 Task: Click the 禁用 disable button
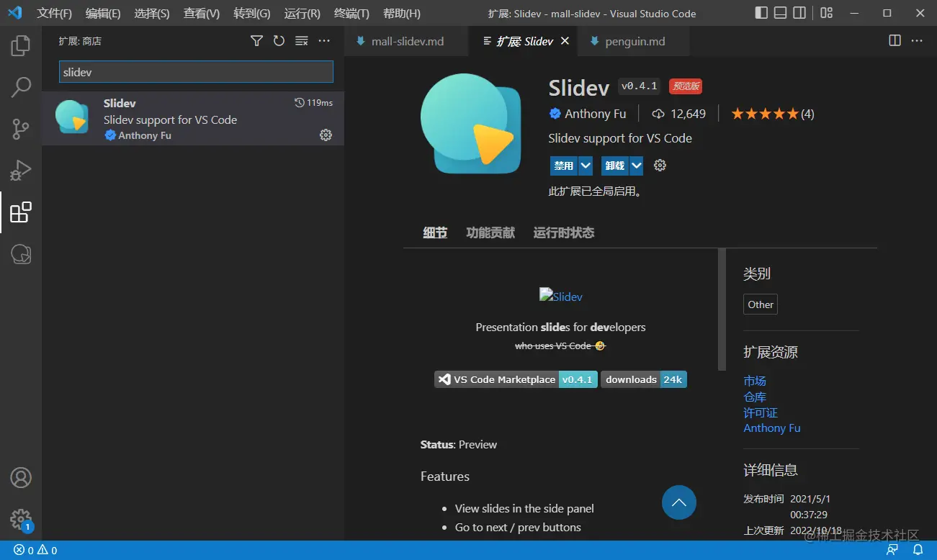pos(564,166)
